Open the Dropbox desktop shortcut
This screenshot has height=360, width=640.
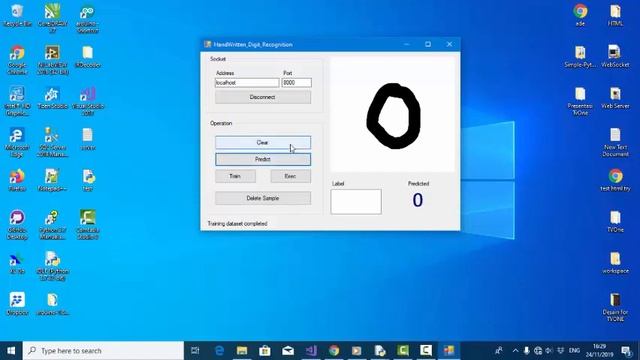pos(17,304)
